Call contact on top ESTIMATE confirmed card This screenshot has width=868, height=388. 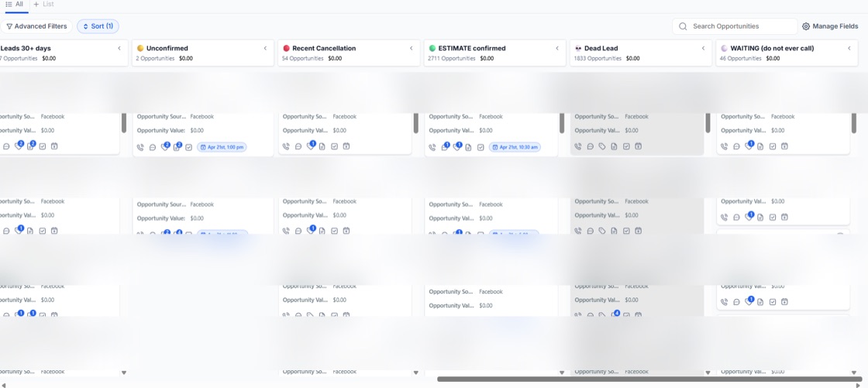click(432, 147)
